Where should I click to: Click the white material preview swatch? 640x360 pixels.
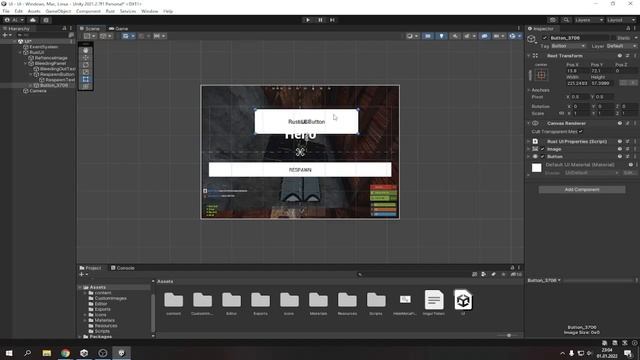tap(536, 168)
